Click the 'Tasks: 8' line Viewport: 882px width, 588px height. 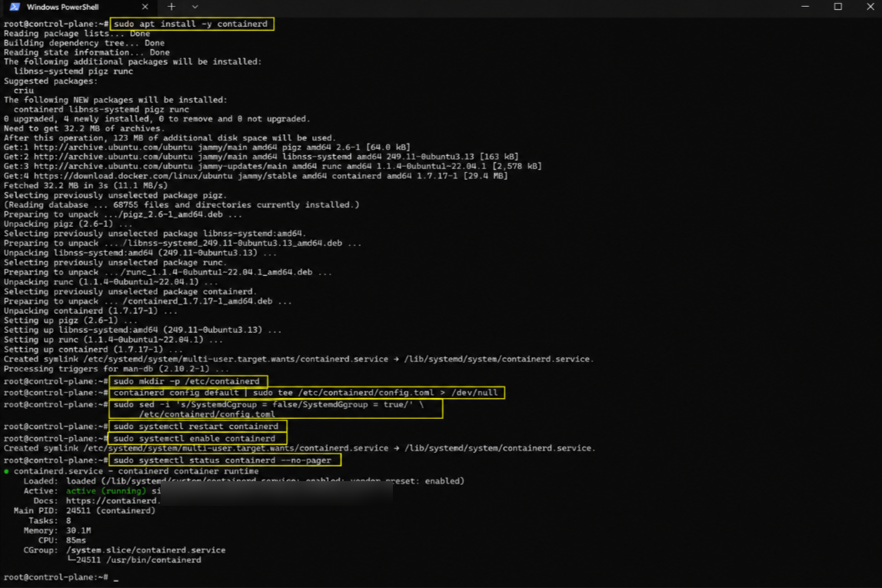point(49,521)
